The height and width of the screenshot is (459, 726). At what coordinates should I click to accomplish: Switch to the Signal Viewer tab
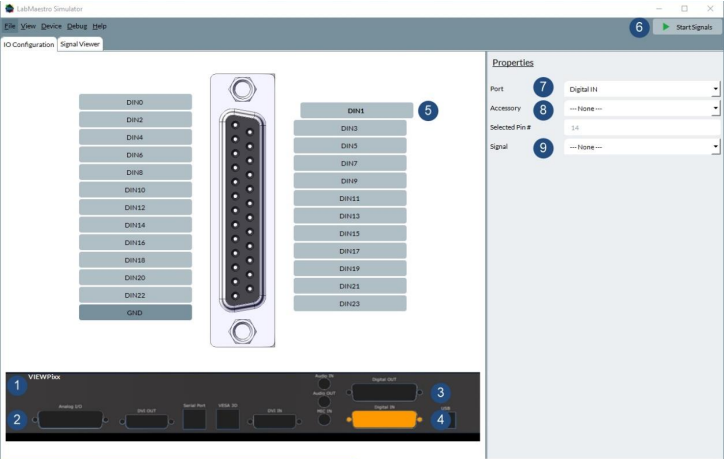80,44
